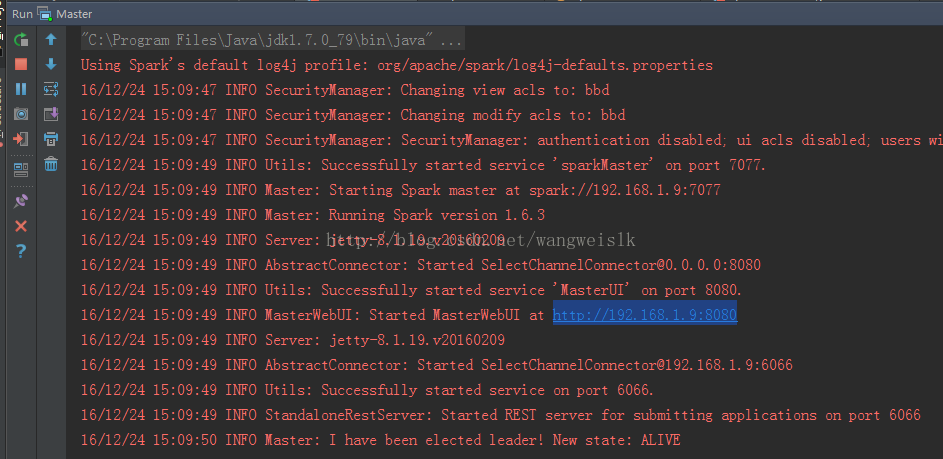
Task: Pin the Master run tab
Action: coord(21,201)
